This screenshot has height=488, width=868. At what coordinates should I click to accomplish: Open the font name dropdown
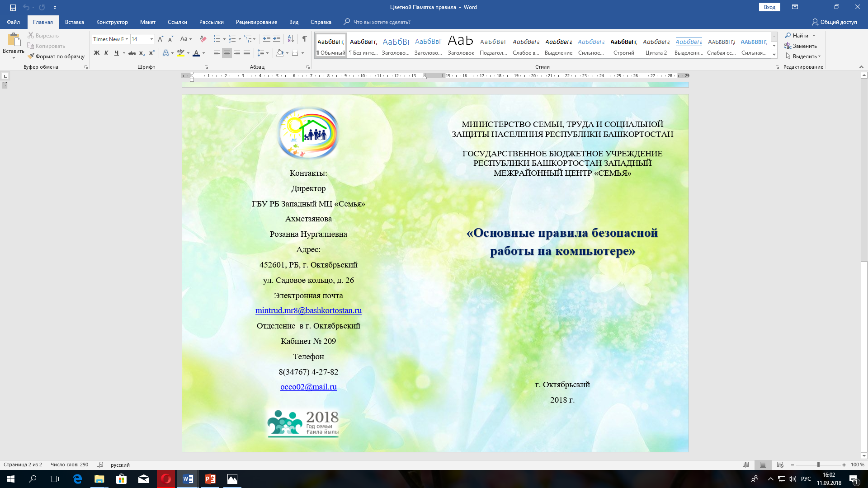[127, 39]
